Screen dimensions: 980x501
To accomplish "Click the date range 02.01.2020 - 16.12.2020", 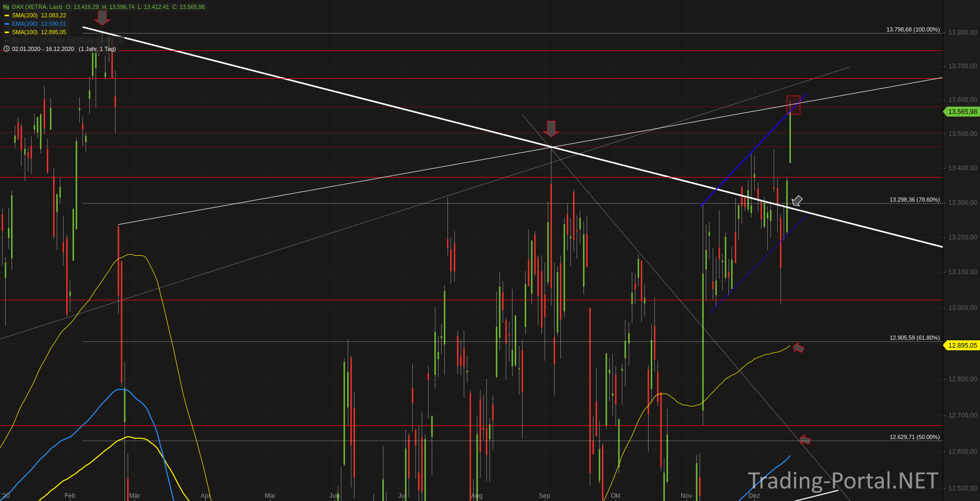I will pos(43,49).
